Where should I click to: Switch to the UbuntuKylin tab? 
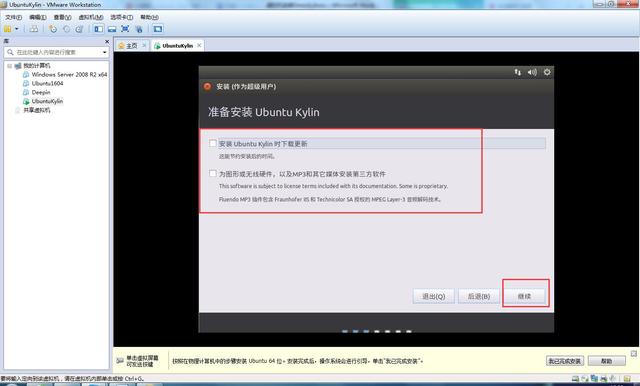coord(177,46)
